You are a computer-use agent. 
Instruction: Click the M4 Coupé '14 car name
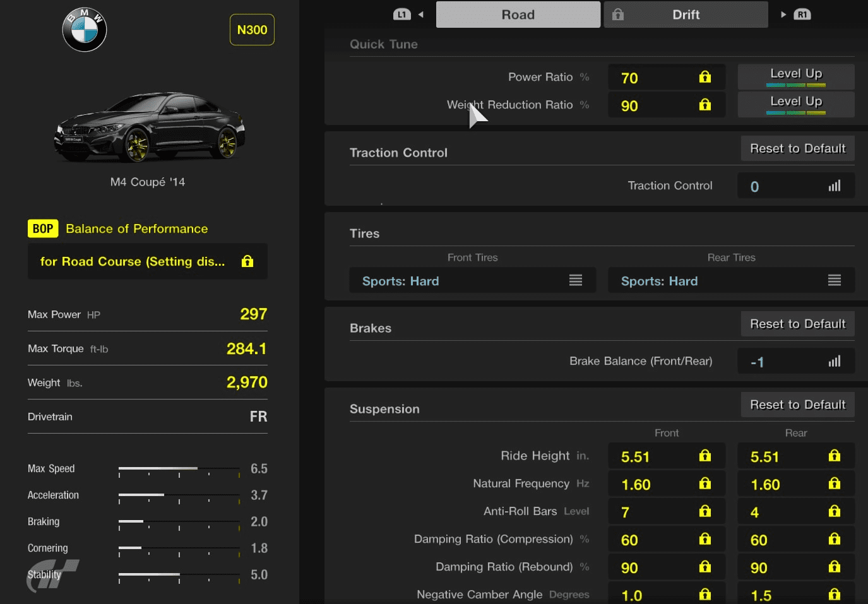(148, 182)
